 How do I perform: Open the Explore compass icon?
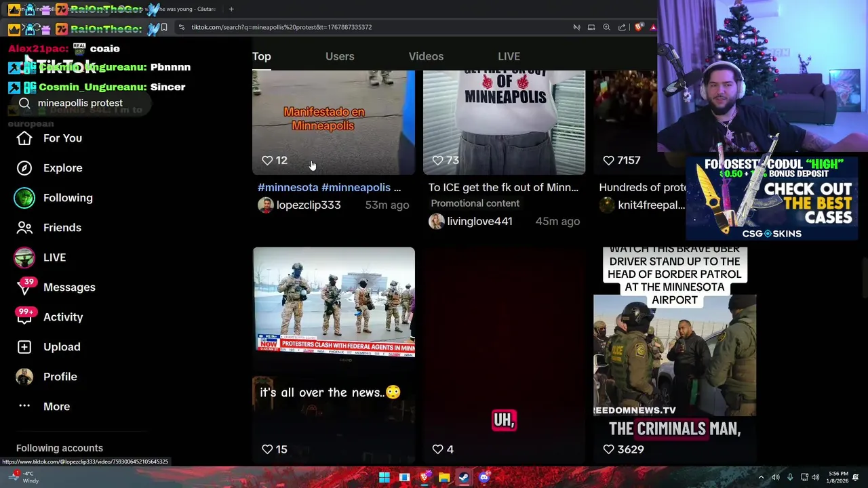pos(24,168)
